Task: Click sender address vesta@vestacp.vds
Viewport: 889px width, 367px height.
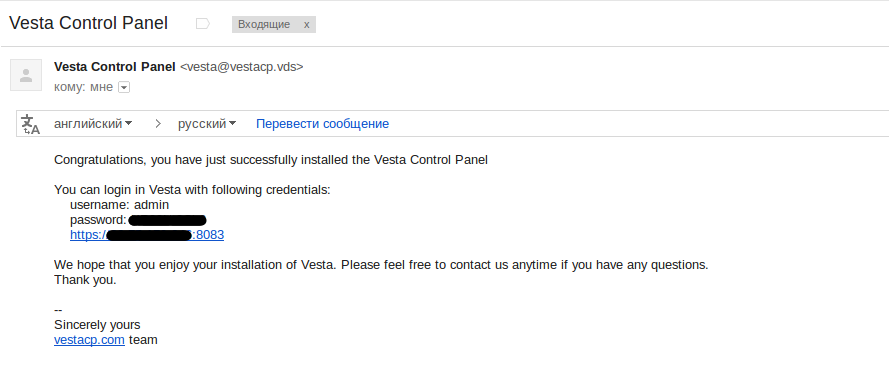Action: [x=242, y=66]
